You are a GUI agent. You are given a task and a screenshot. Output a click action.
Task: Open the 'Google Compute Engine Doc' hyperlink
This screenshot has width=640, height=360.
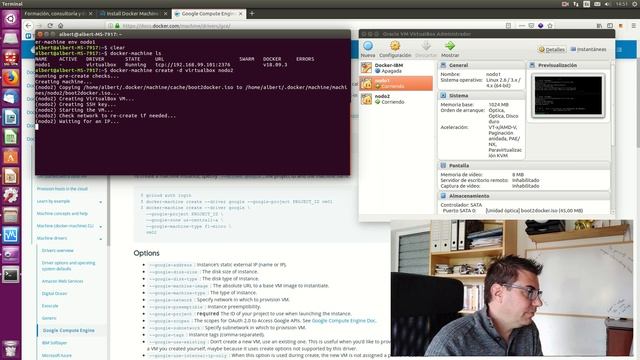click(x=343, y=321)
